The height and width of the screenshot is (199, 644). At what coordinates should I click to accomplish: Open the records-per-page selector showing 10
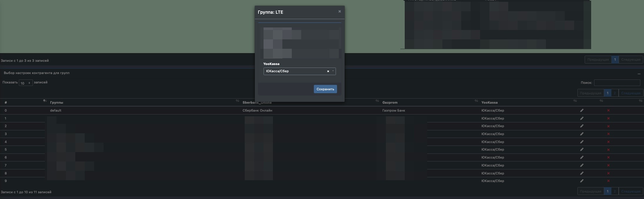point(25,83)
